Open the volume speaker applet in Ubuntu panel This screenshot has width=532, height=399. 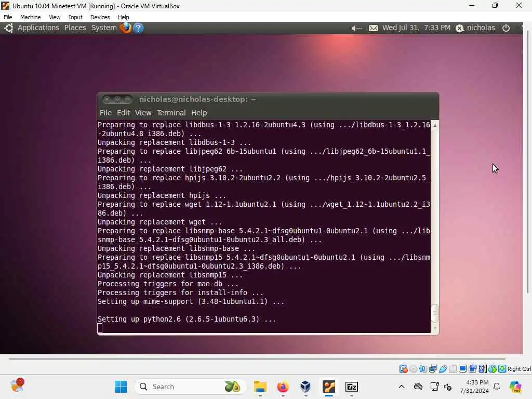pos(356,28)
